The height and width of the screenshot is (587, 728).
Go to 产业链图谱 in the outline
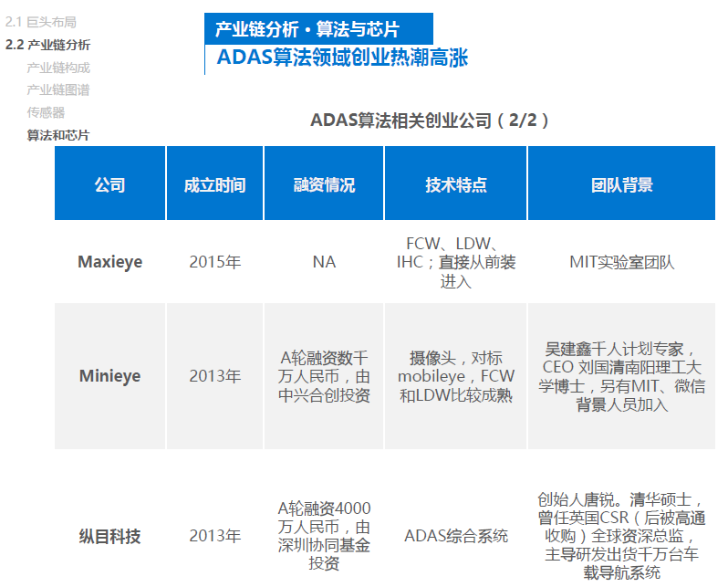coord(58,89)
